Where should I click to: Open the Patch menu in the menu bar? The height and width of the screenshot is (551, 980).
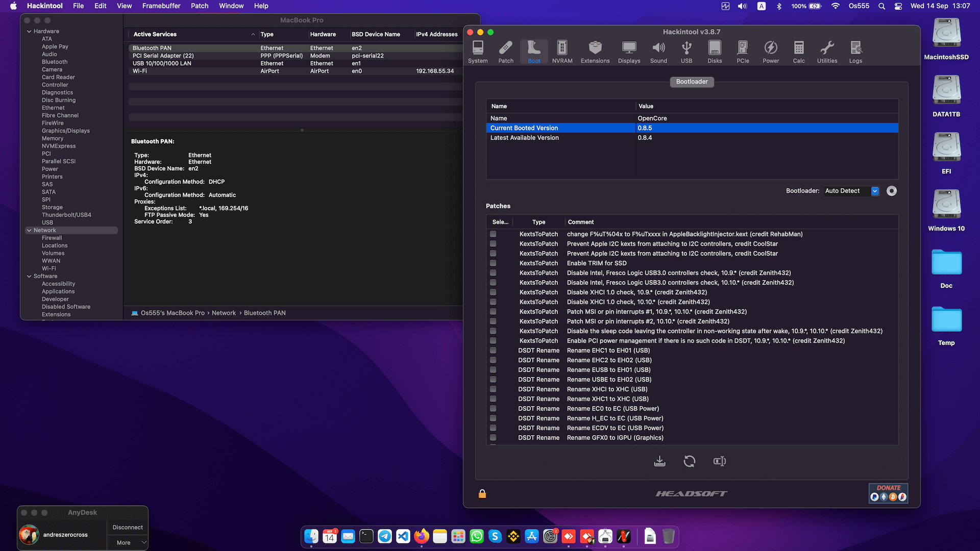pyautogui.click(x=200, y=6)
